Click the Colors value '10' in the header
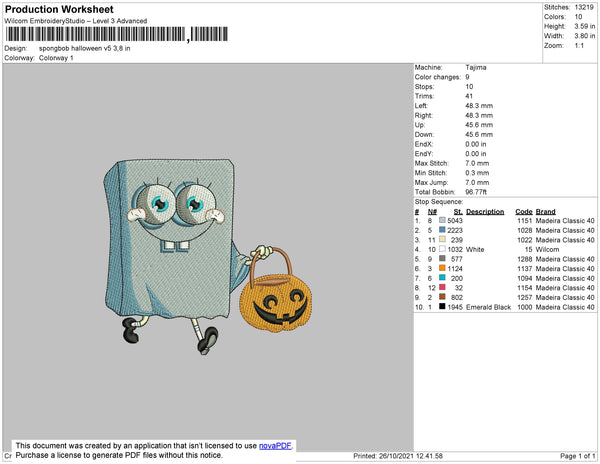This screenshot has width=600, height=464. click(578, 17)
